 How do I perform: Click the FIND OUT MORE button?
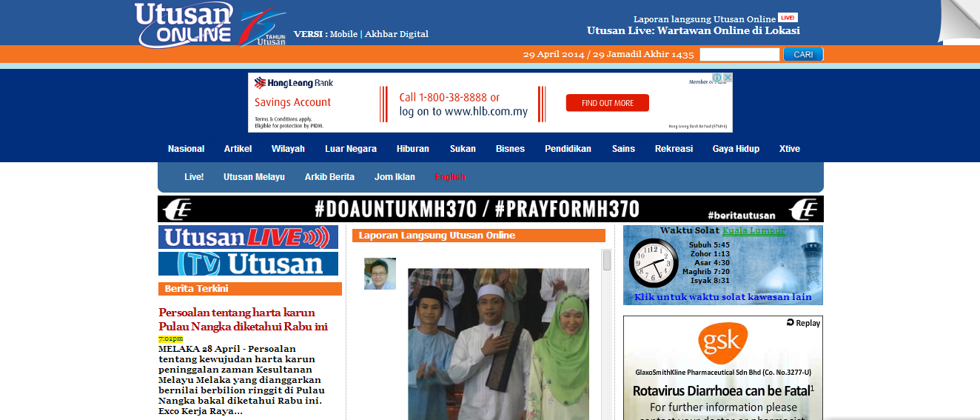click(608, 103)
